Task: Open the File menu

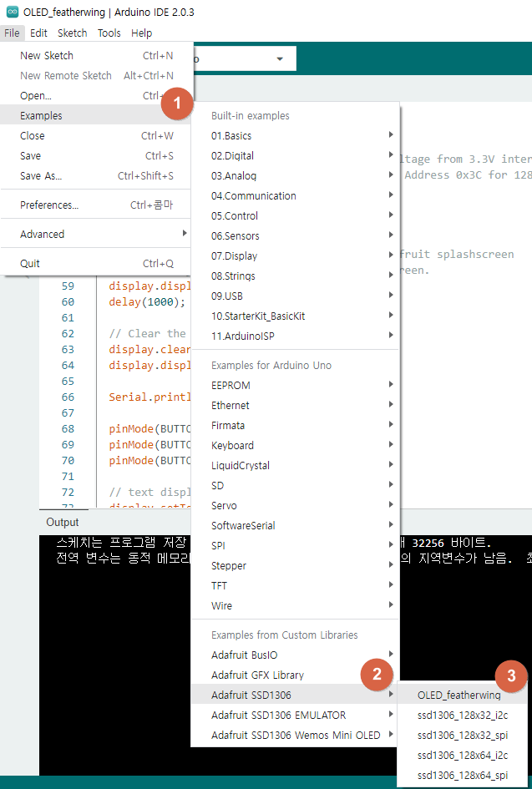Action: [12, 33]
